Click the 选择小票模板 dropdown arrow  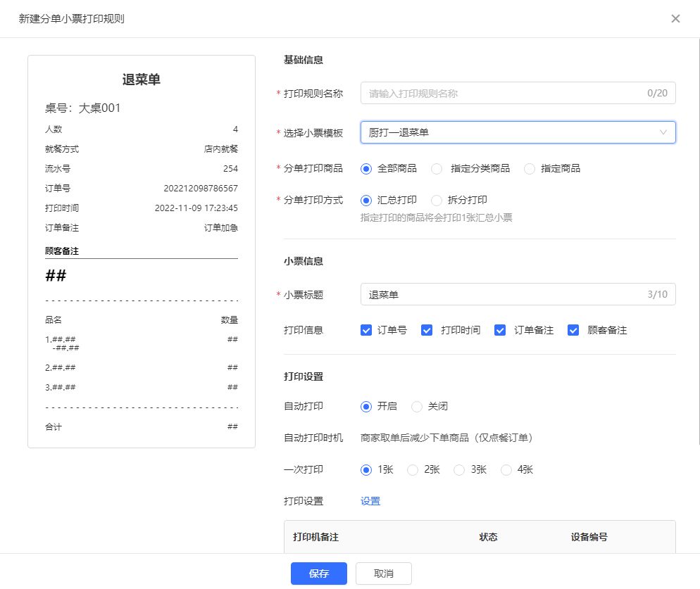pyautogui.click(x=663, y=132)
